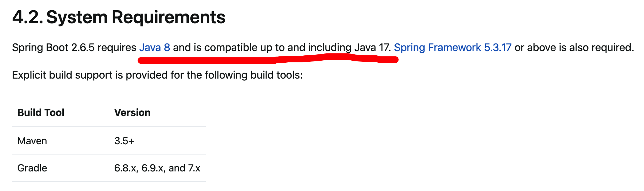This screenshot has width=644, height=191.
Task: Click the 'Java 17.' text
Action: click(x=373, y=47)
